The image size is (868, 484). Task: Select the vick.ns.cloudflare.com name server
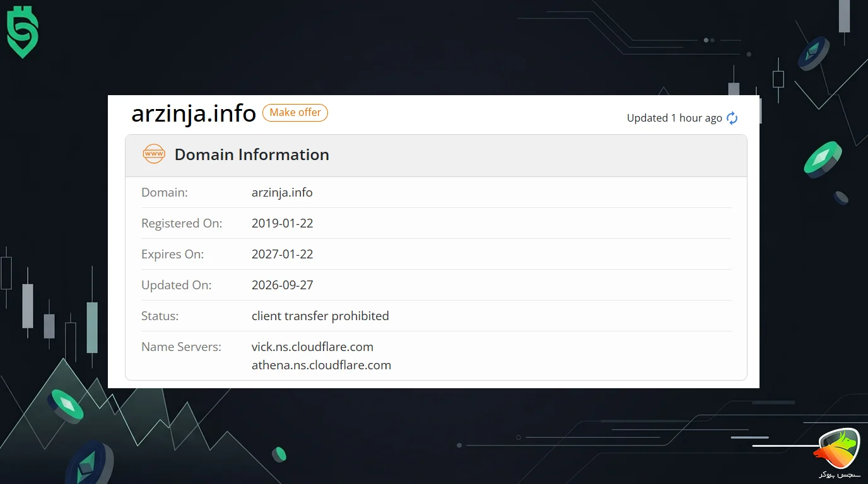(x=312, y=347)
